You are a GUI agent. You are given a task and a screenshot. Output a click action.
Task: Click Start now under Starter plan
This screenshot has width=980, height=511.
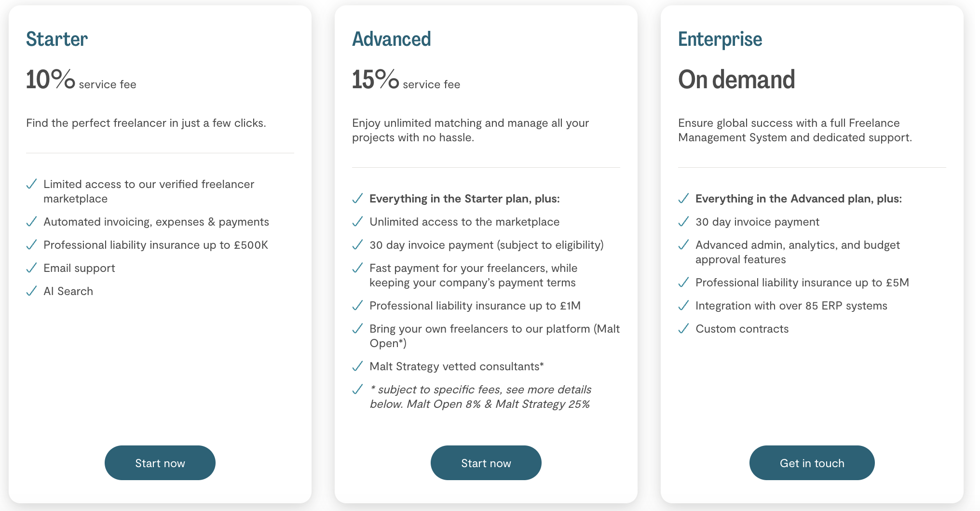pyautogui.click(x=160, y=463)
